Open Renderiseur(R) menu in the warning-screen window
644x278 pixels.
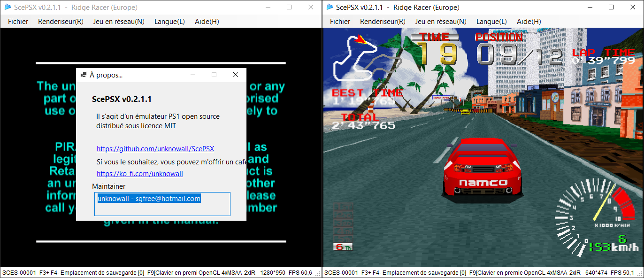[61, 22]
